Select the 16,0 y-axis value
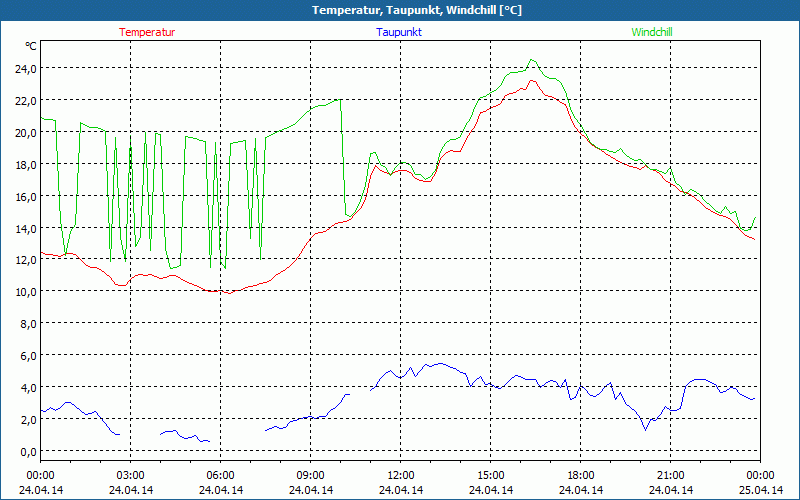The width and height of the screenshot is (800, 500). click(x=26, y=196)
